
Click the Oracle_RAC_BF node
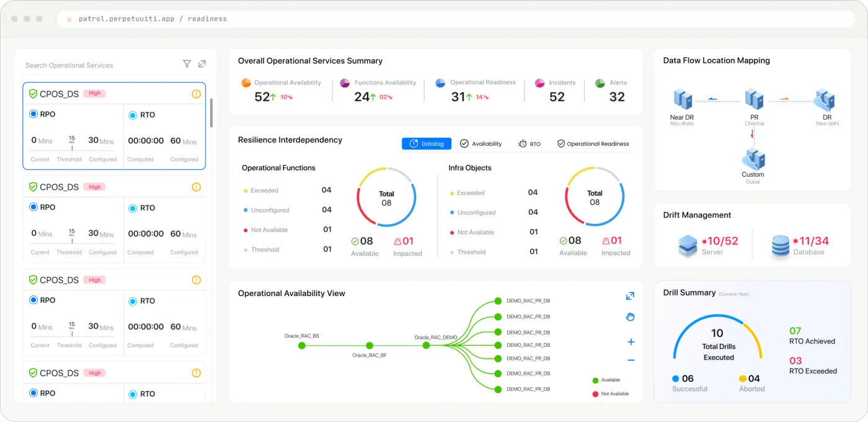(x=370, y=346)
